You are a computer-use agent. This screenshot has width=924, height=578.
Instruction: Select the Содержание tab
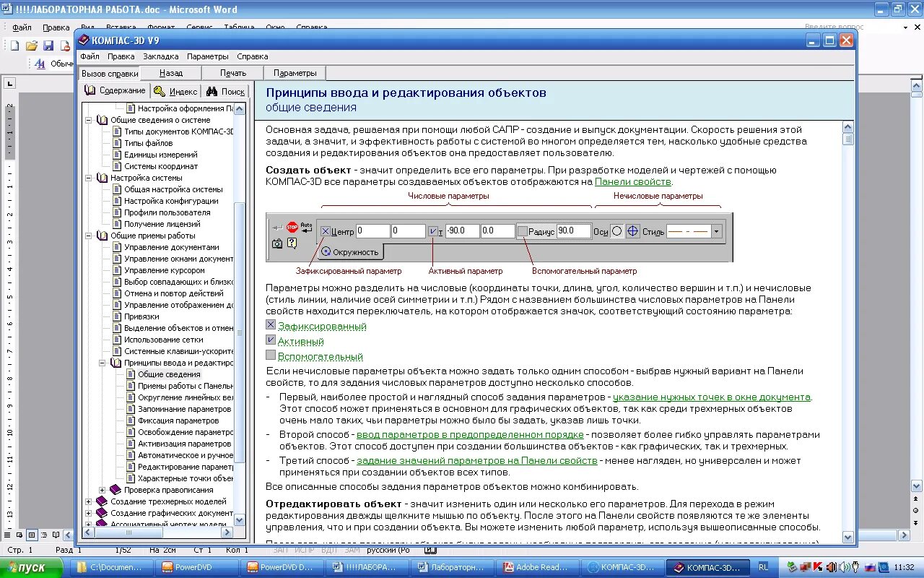114,90
